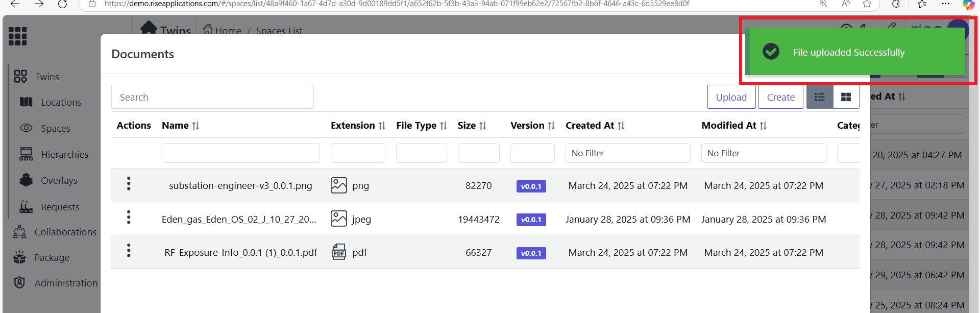Open Spaces in the sidebar

[x=56, y=128]
